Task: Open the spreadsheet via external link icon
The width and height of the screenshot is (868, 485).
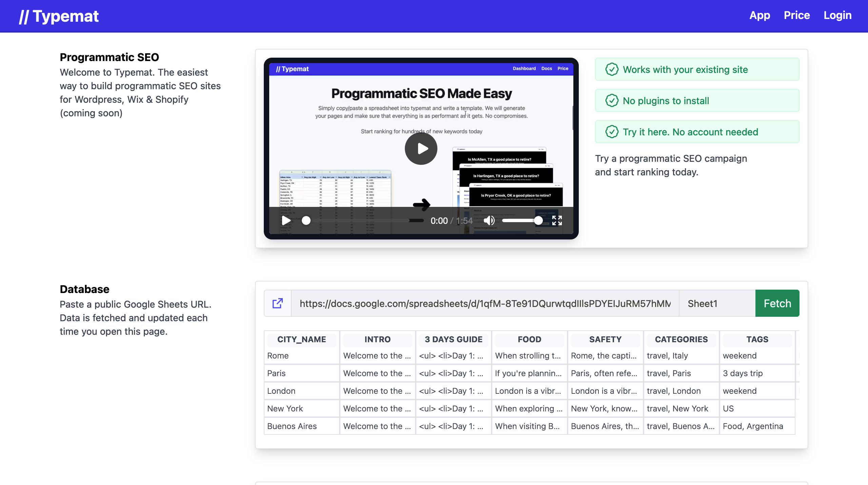Action: (278, 303)
